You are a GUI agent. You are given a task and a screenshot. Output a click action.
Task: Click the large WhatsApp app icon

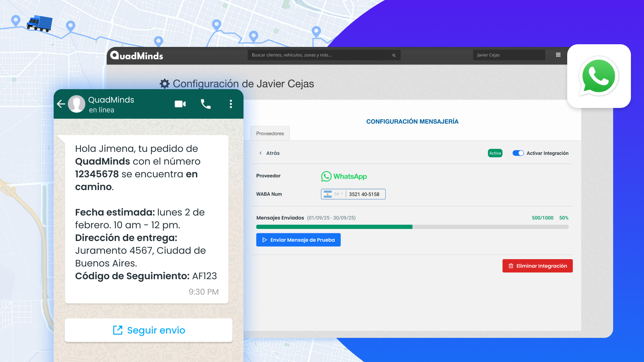(x=599, y=76)
